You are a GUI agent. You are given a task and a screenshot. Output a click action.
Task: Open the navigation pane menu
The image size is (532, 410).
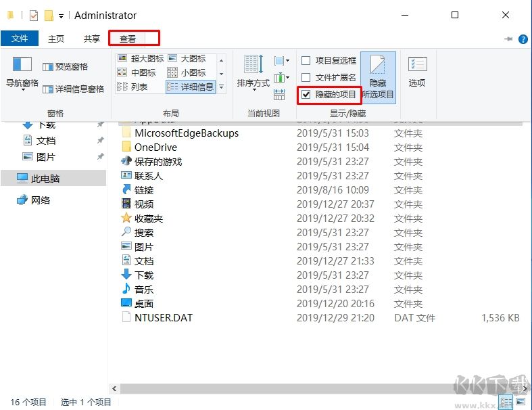(22, 74)
